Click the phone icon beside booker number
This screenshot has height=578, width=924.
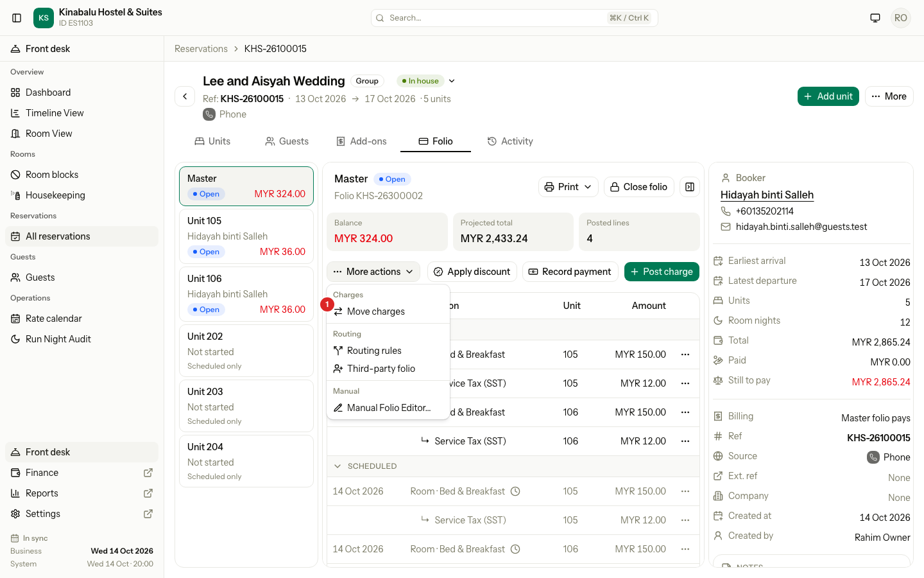726,211
